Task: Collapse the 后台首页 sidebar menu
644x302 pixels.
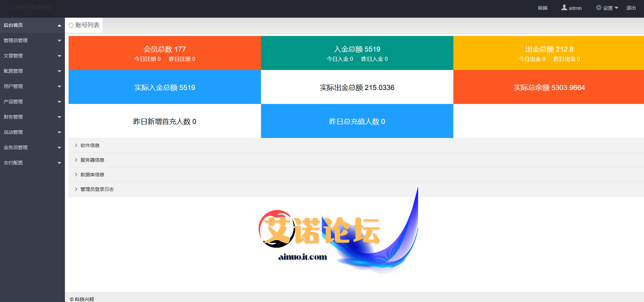Action: point(32,25)
